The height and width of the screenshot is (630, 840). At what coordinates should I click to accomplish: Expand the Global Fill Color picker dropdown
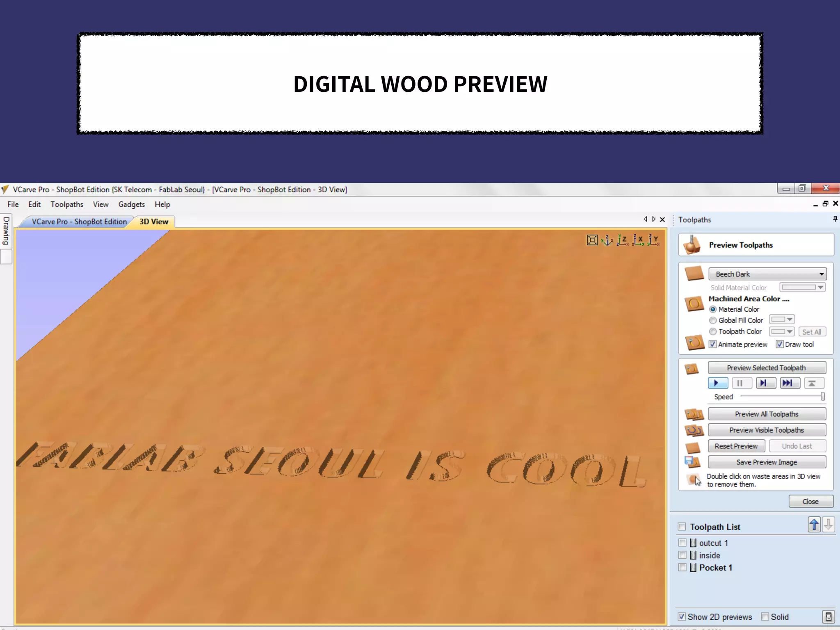pos(782,320)
